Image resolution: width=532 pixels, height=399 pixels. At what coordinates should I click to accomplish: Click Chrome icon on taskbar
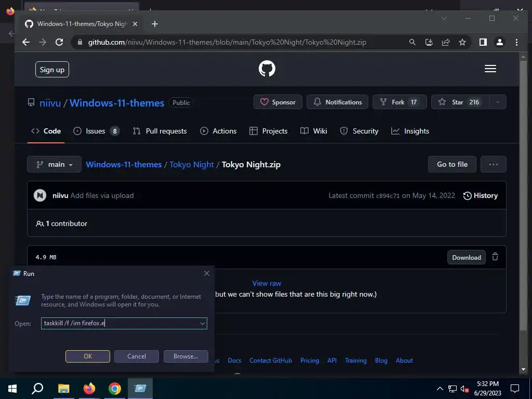point(115,389)
